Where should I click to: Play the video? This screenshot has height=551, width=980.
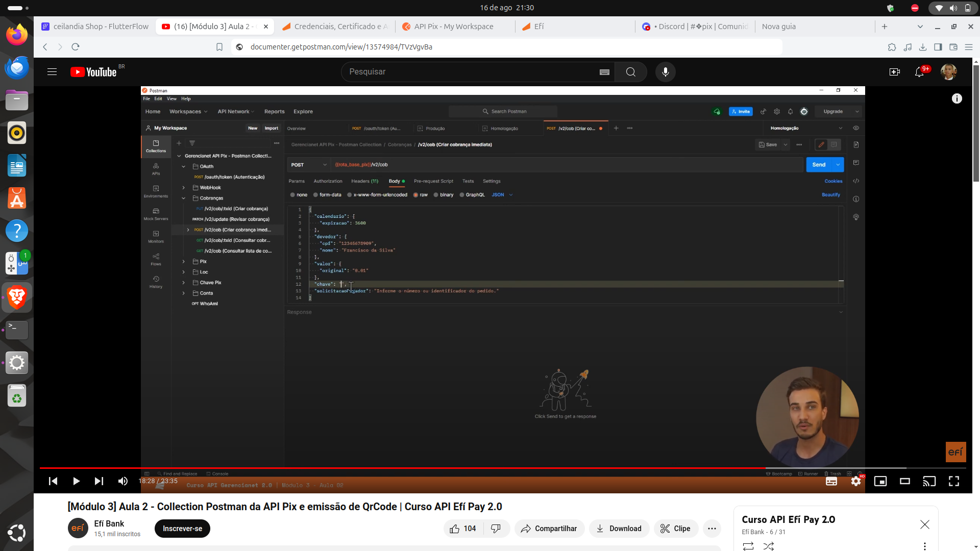pyautogui.click(x=76, y=481)
